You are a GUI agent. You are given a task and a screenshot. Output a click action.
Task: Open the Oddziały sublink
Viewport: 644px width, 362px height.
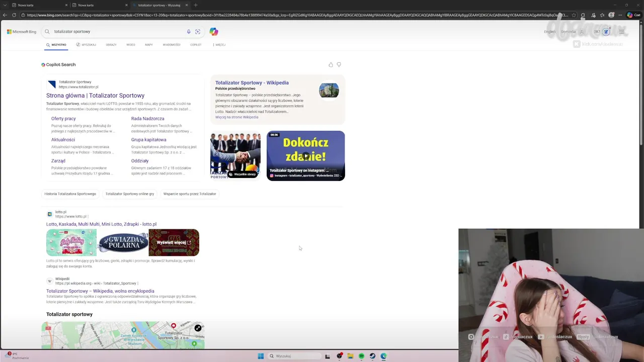[x=140, y=161]
